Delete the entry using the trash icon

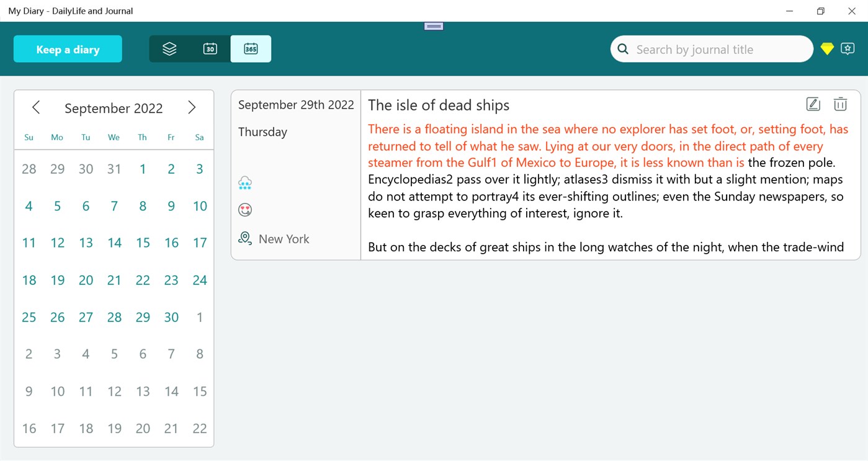pos(840,104)
